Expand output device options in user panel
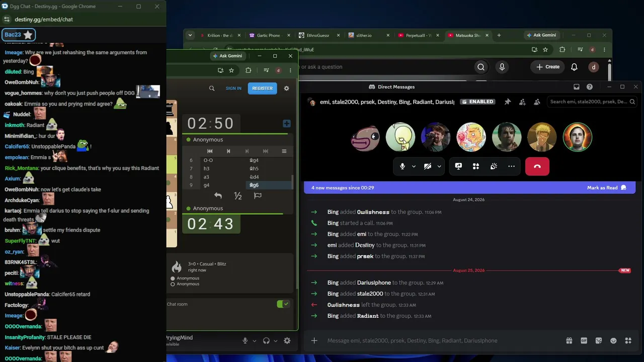644x362 pixels. click(x=275, y=340)
